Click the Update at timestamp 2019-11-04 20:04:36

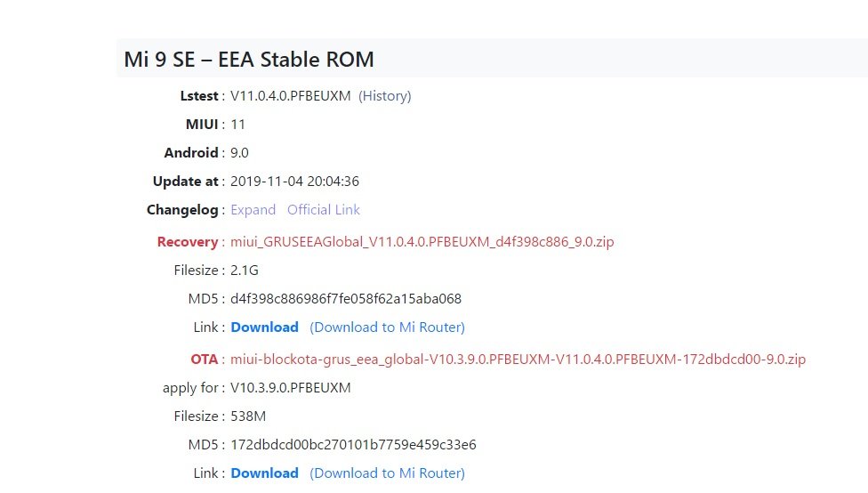pyautogui.click(x=294, y=182)
